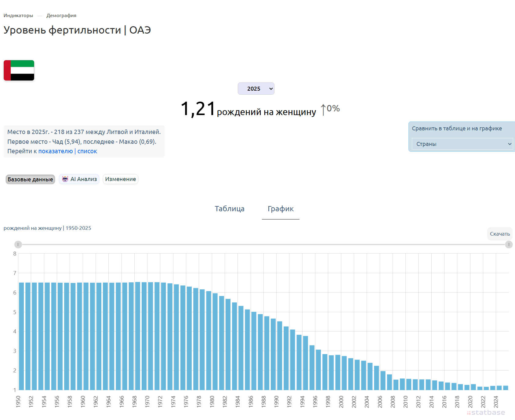Go to Индикаторы breadcrumb
Viewport: 515px width, 420px height.
click(18, 16)
